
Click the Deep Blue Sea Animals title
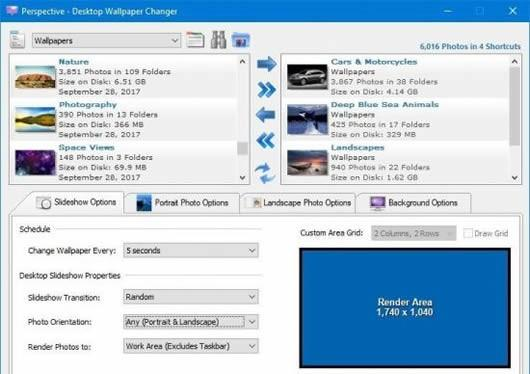pyautogui.click(x=385, y=104)
